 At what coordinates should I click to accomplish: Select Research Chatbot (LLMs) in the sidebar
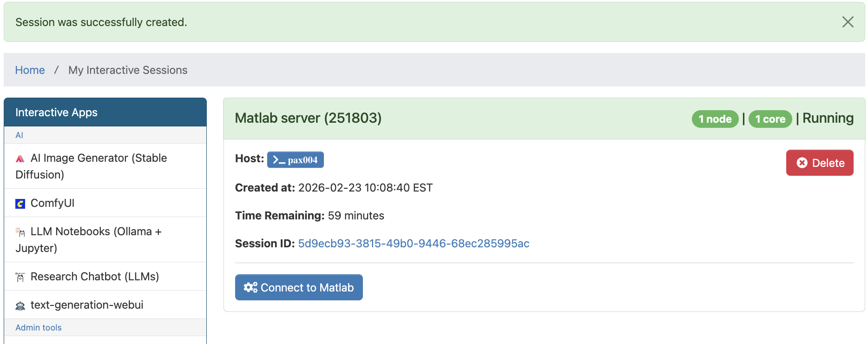tap(94, 277)
